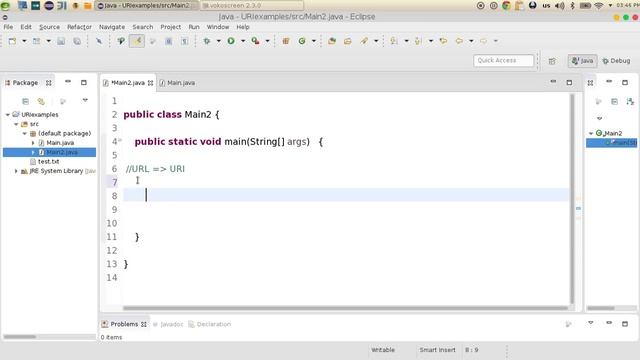The width and height of the screenshot is (640, 360).
Task: Open the Navigate menu
Action: tap(112, 27)
